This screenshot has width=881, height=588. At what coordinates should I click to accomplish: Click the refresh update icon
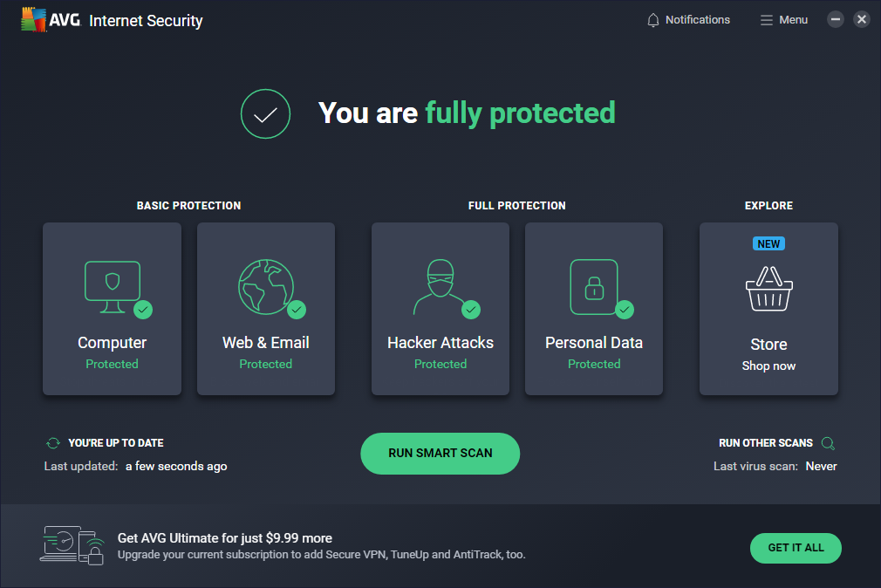tap(53, 443)
